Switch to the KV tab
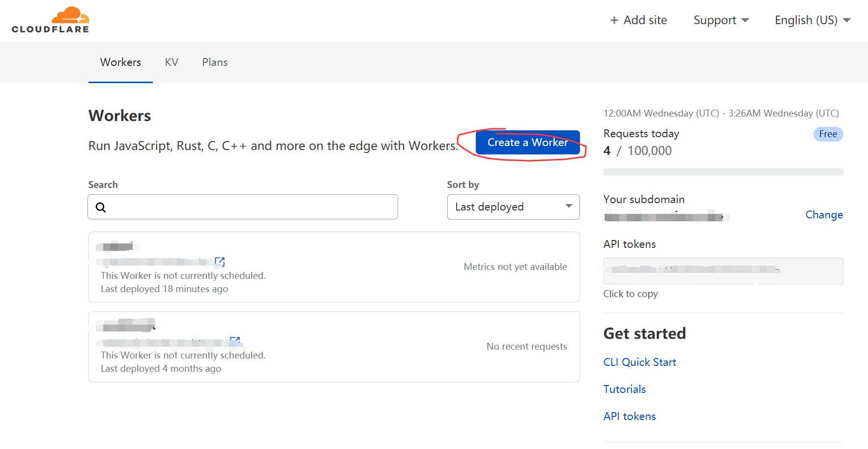Image resolution: width=868 pixels, height=449 pixels. [x=172, y=62]
